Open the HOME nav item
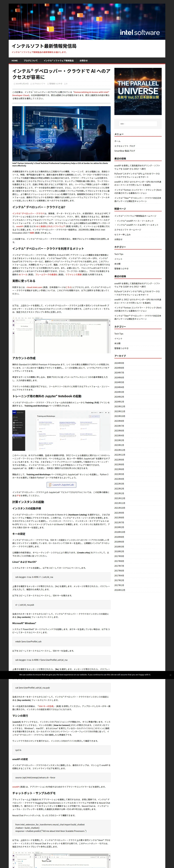The height and width of the screenshot is (868, 174). (14, 61)
